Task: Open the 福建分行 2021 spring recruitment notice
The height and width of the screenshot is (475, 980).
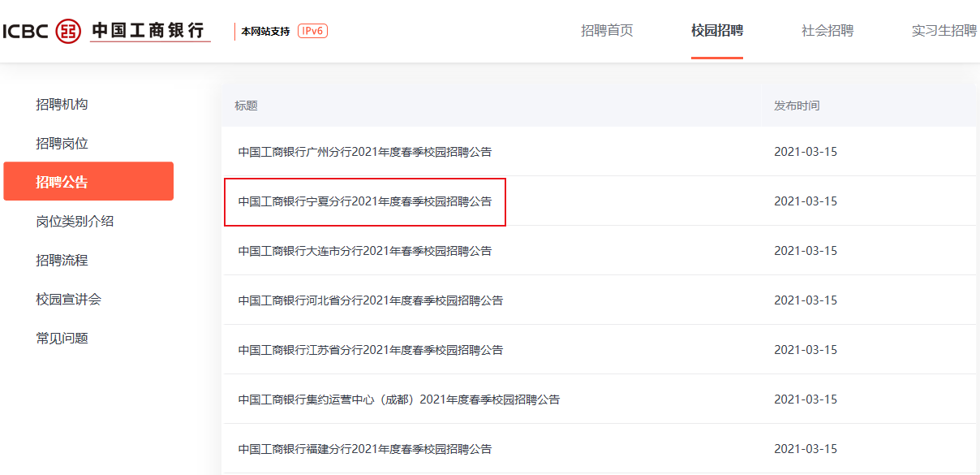Action: coord(365,449)
